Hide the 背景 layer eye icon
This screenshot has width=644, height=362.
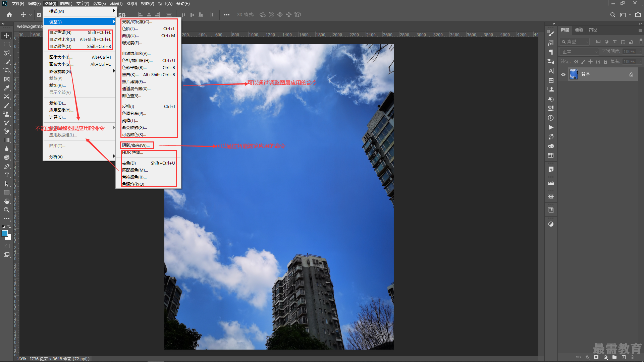pos(563,74)
